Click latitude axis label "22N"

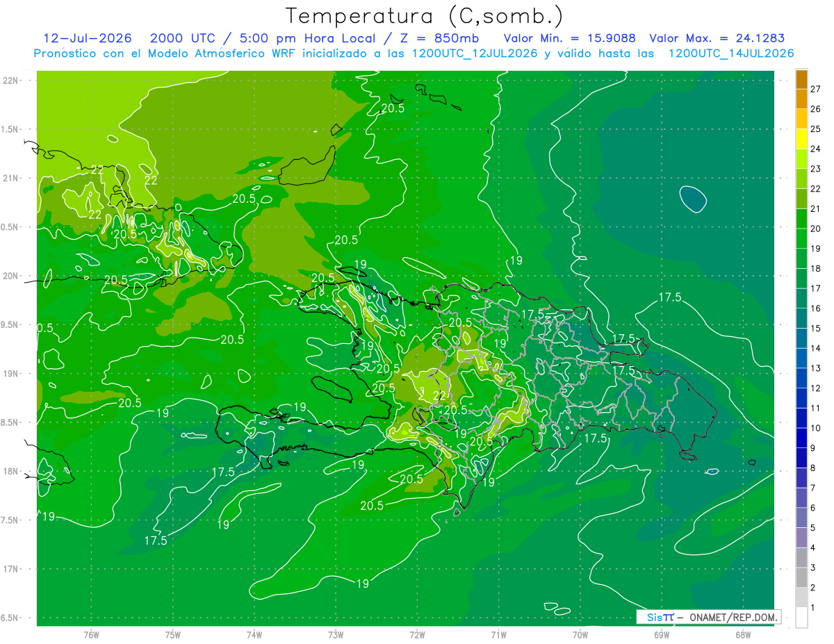pos(10,80)
